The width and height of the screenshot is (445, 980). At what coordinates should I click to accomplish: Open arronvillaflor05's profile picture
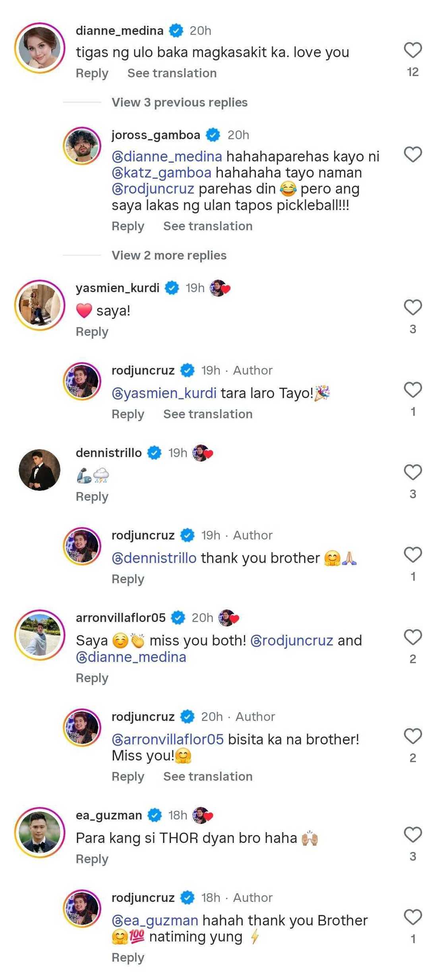pos(40,635)
